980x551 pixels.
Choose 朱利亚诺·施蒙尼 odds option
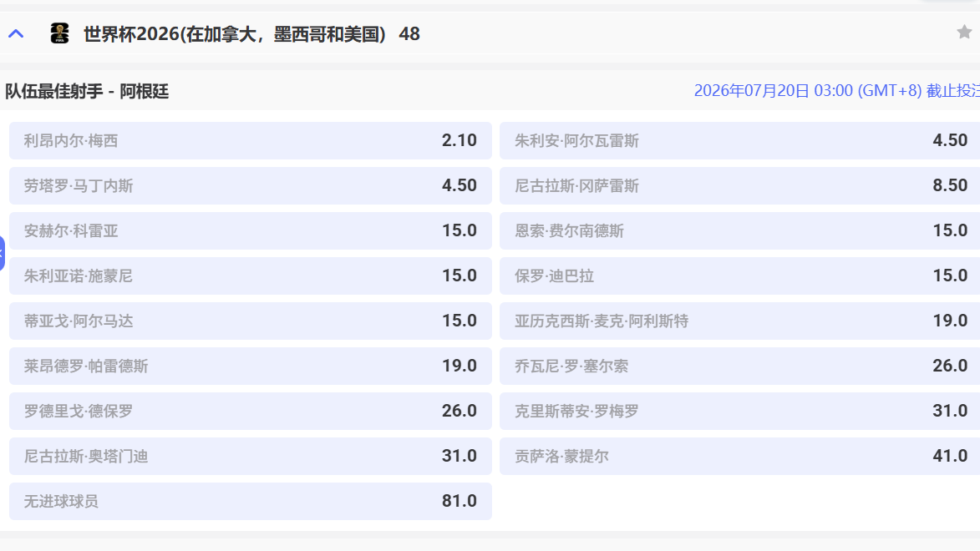point(250,276)
